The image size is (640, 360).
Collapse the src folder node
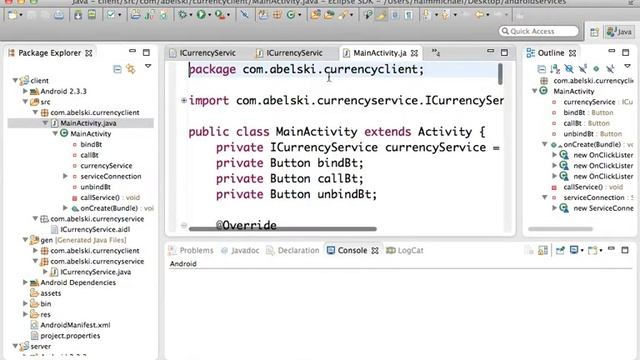(x=25, y=102)
